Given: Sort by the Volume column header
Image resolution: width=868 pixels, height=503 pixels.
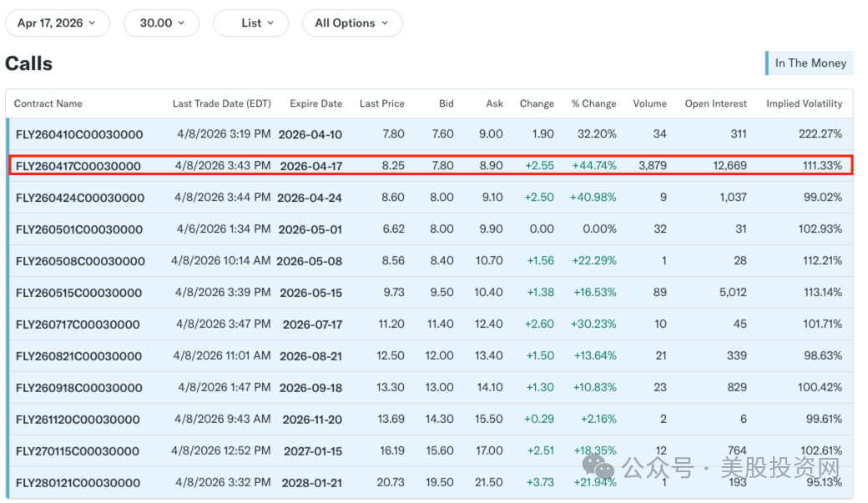Looking at the screenshot, I should point(650,103).
